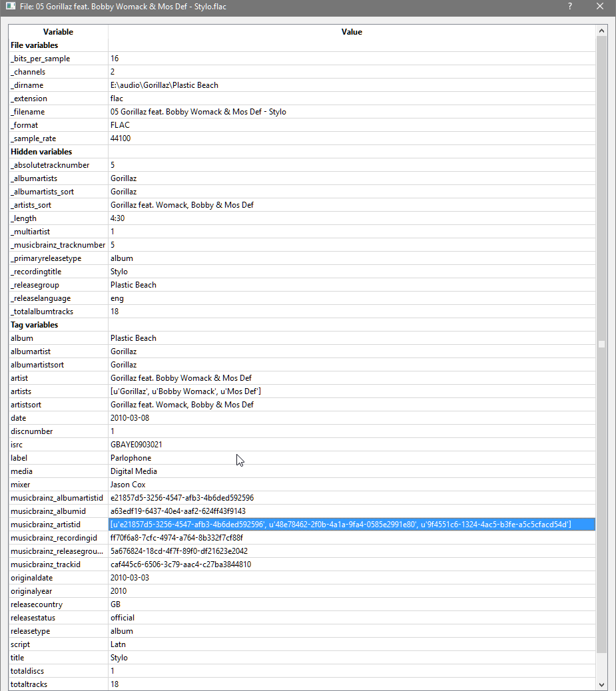
Task: Click the truncated musicbrainz_releasegrou... variable
Action: pos(57,551)
